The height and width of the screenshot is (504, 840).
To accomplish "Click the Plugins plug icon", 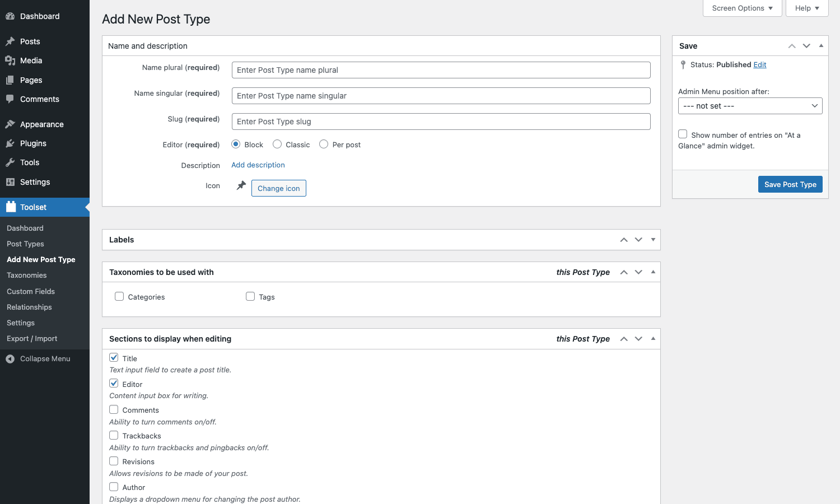I will point(10,143).
